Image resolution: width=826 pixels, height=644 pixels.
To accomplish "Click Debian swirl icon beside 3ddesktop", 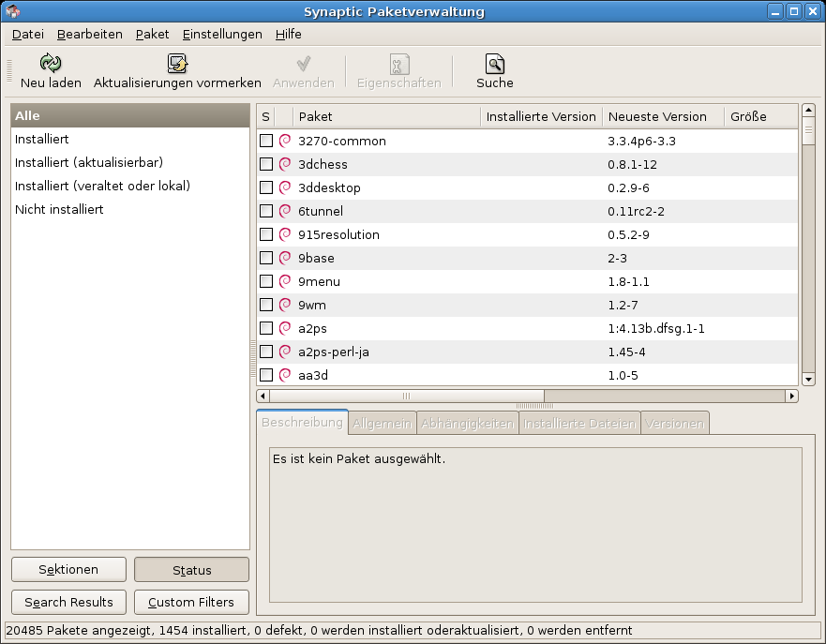I will [285, 187].
